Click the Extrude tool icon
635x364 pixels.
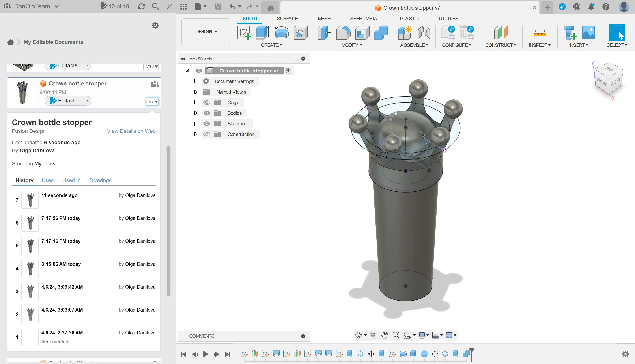pos(262,33)
